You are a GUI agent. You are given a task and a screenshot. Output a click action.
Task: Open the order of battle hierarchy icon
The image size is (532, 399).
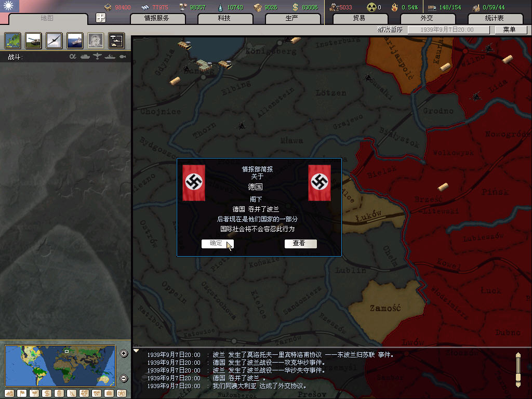click(116, 41)
